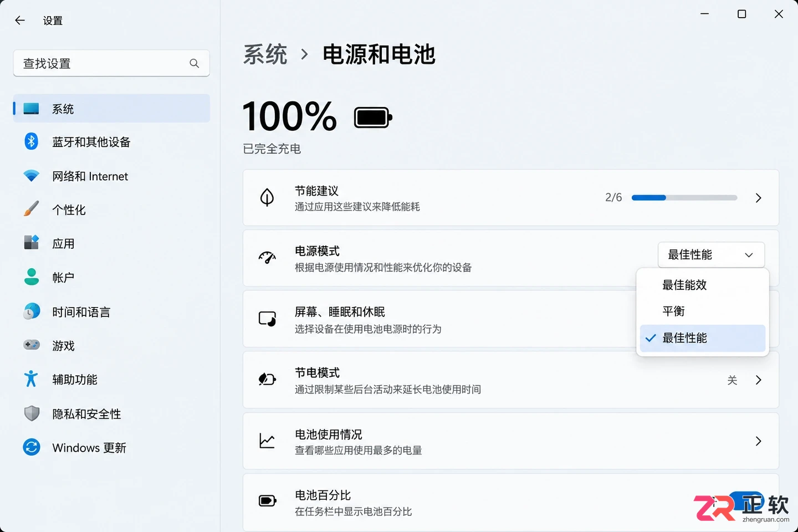The width and height of the screenshot is (798, 532).
Task: Click the large battery icon beside 100%
Action: click(x=374, y=117)
